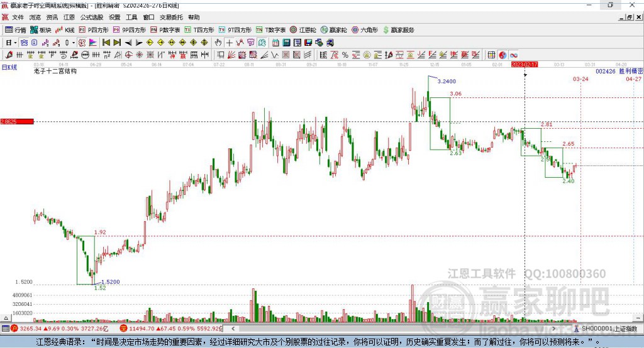Minimize the inner document window
Image resolution: width=644 pixels, height=348 pixels.
pos(622,17)
